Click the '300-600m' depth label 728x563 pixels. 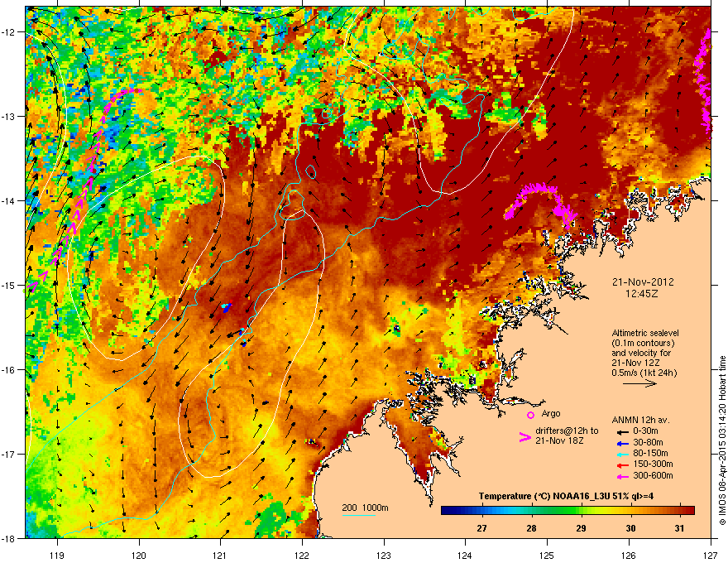[x=653, y=475]
